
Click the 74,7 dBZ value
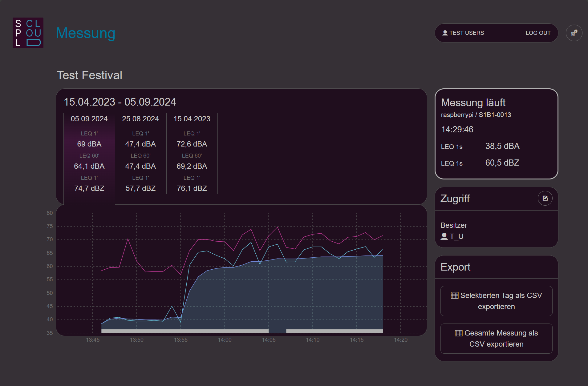[x=89, y=188]
